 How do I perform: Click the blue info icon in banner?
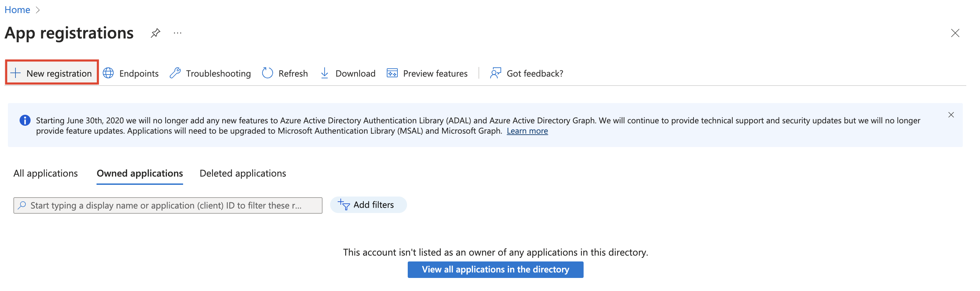point(25,121)
